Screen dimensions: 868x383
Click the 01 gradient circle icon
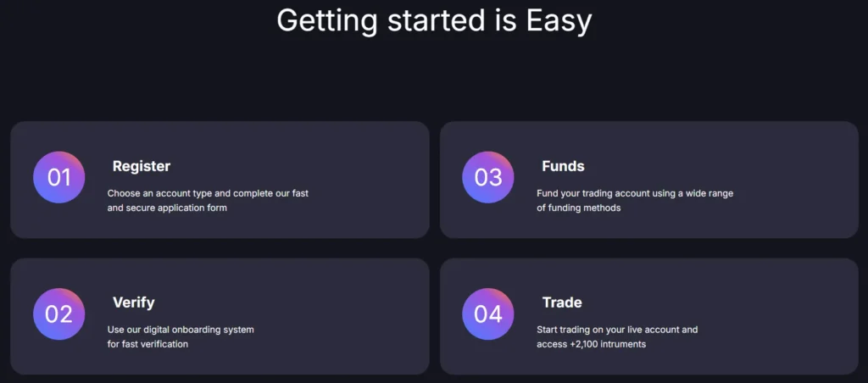58,177
